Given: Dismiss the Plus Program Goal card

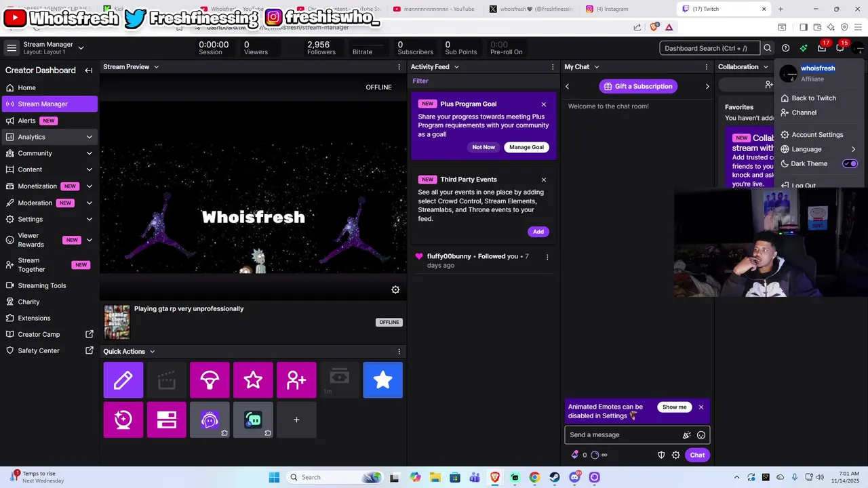Looking at the screenshot, I should (544, 104).
